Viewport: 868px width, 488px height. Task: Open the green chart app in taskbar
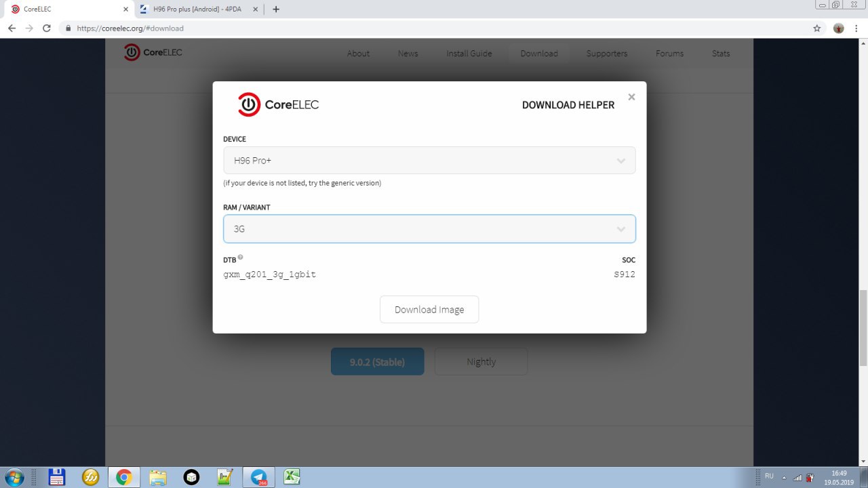225,477
